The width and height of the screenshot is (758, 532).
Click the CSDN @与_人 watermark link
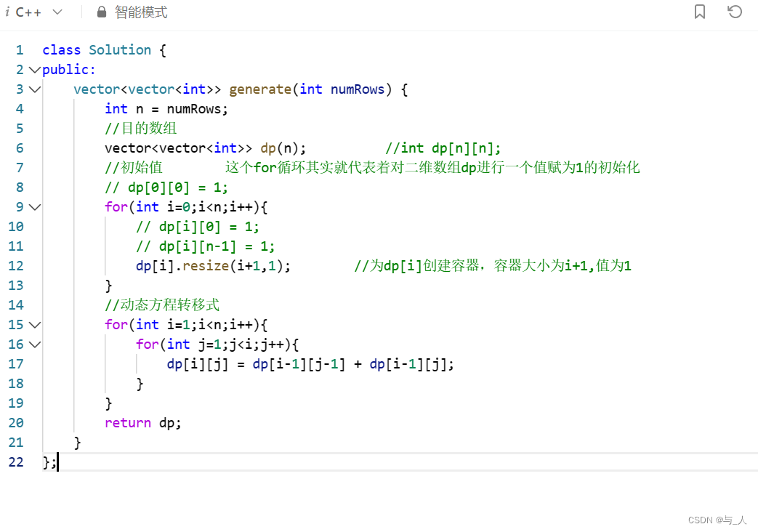(716, 520)
